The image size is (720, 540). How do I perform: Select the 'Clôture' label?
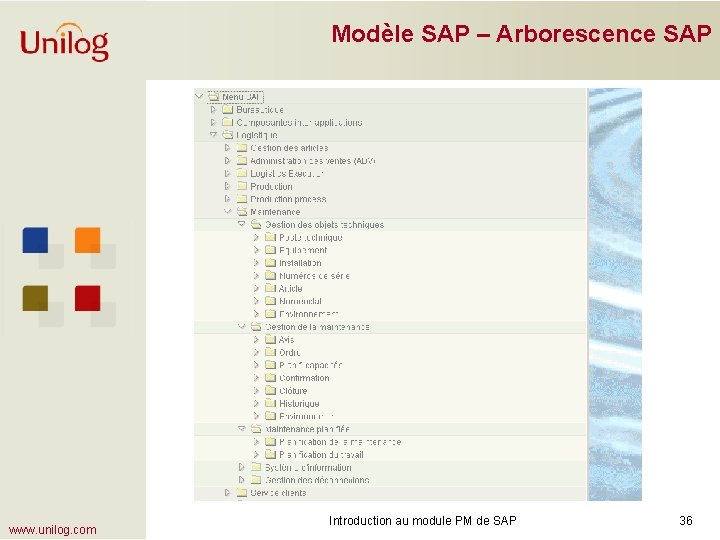(x=293, y=391)
